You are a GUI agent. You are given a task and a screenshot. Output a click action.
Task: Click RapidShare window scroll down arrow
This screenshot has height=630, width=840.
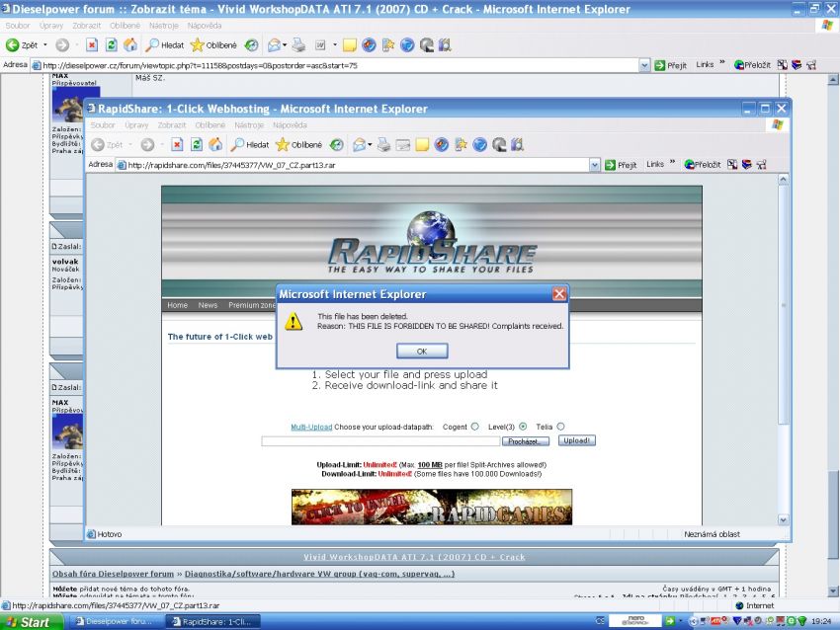click(783, 519)
